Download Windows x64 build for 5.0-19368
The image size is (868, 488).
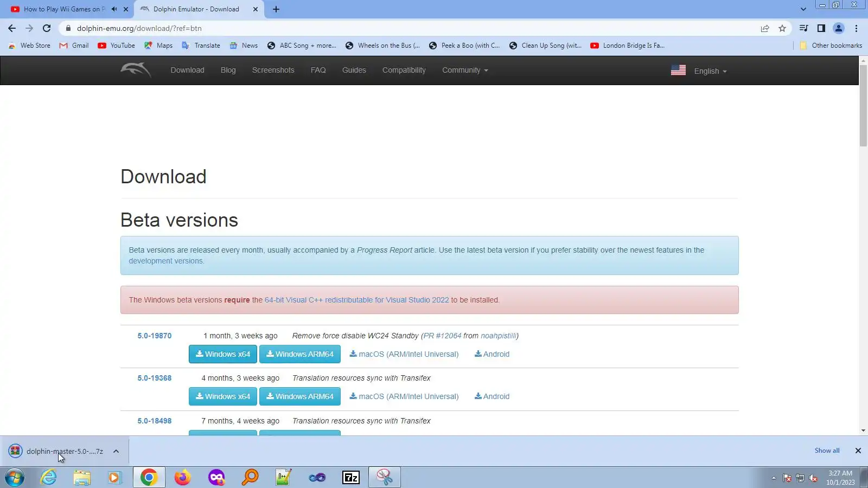pyautogui.click(x=223, y=396)
